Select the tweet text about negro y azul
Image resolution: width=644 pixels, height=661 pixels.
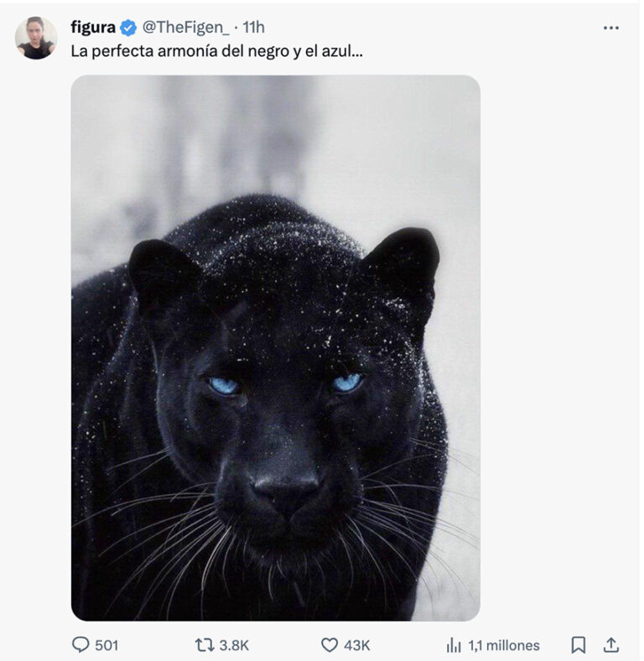coord(216,51)
